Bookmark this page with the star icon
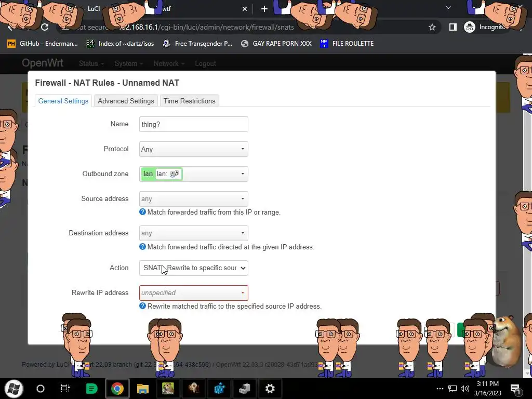Image resolution: width=532 pixels, height=399 pixels. click(432, 27)
